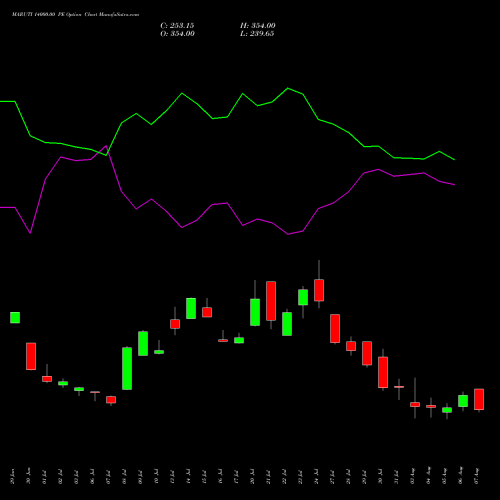Click the green candle above 20 Jul

point(255,312)
